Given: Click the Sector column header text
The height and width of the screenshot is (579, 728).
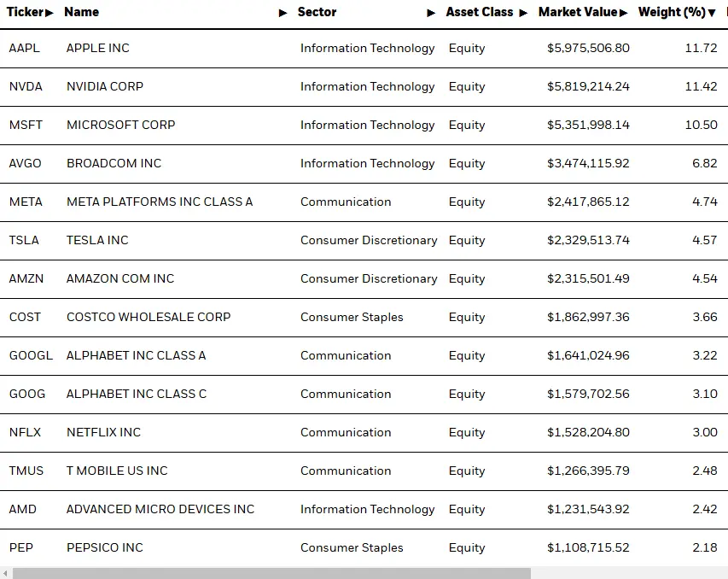Looking at the screenshot, I should tap(317, 12).
